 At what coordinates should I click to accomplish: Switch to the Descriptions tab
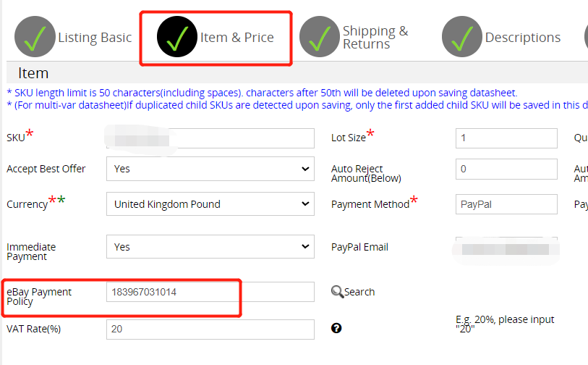523,37
